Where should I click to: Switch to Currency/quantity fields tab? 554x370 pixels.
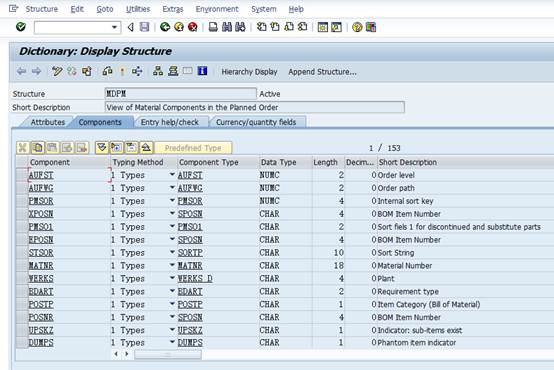pos(256,122)
